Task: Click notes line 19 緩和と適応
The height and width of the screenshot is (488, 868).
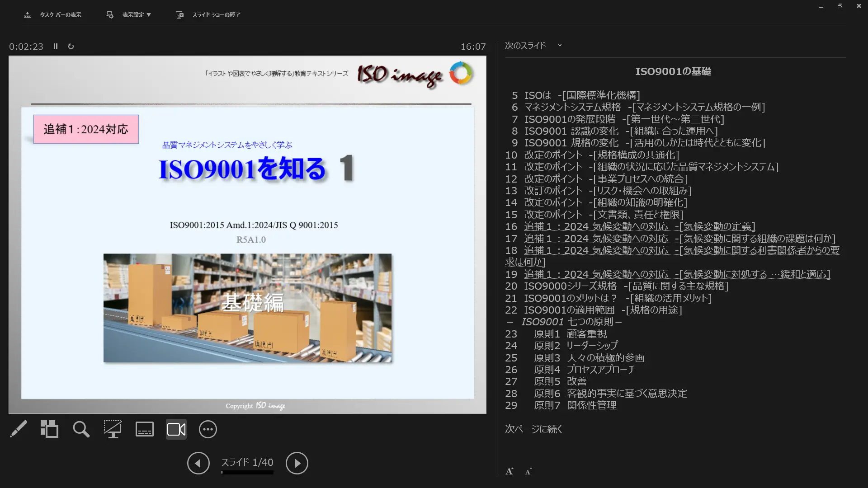Action: [668, 274]
